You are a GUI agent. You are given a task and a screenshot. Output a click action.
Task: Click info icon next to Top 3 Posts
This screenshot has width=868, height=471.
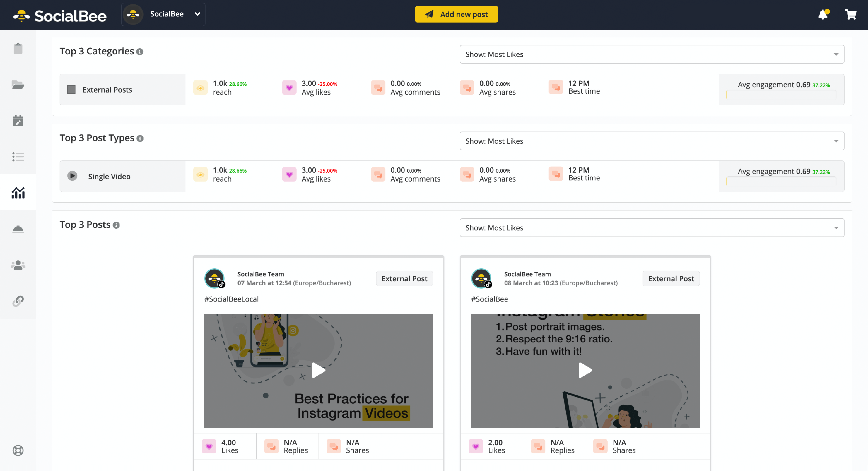pos(116,225)
